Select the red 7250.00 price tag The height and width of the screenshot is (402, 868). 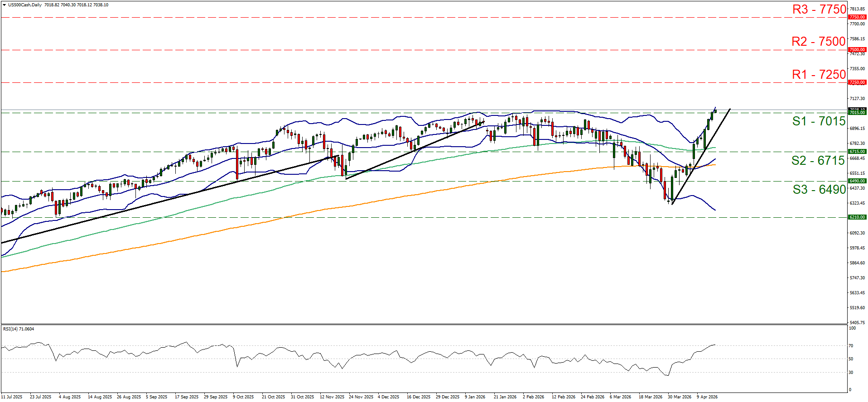[x=857, y=82]
